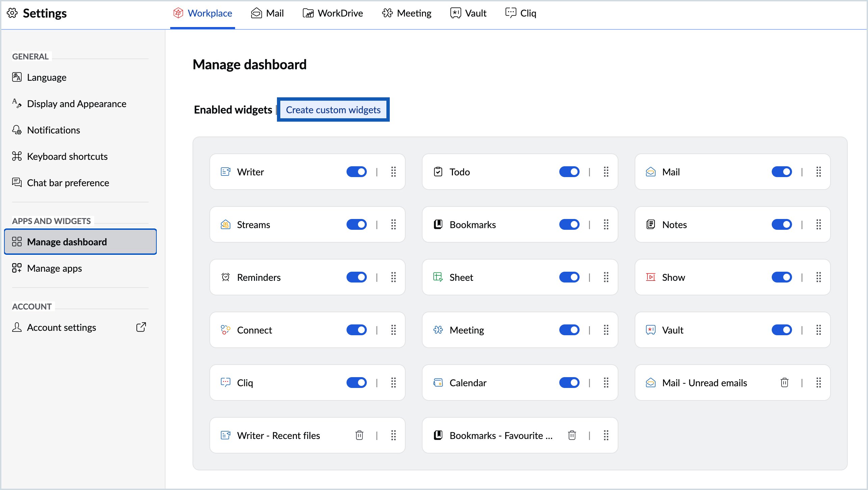
Task: Open Manage apps in sidebar
Action: [80, 268]
